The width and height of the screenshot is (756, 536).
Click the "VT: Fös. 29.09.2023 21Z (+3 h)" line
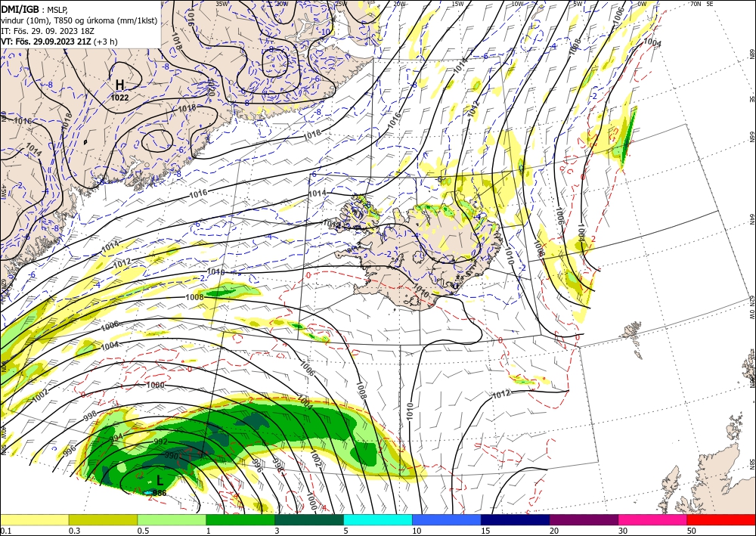pos(59,42)
